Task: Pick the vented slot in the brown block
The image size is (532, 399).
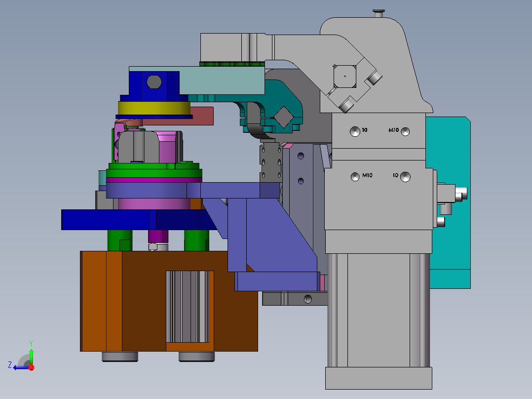Action: 190,307
